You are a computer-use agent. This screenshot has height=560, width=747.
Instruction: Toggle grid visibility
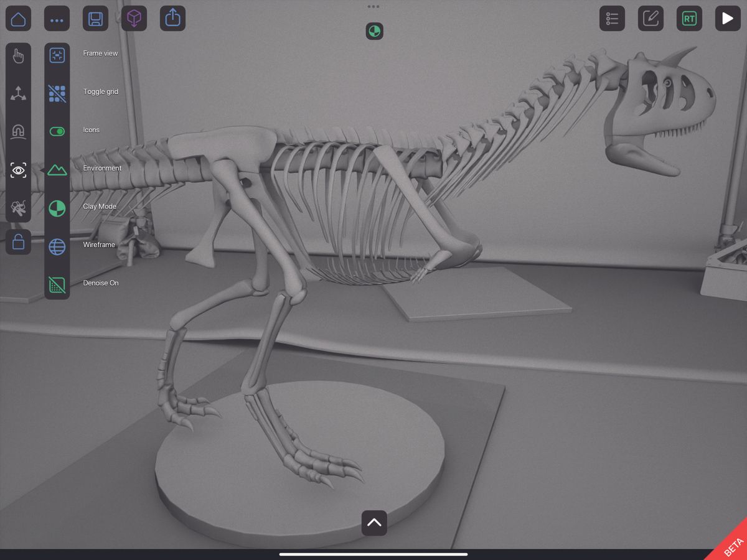point(57,93)
